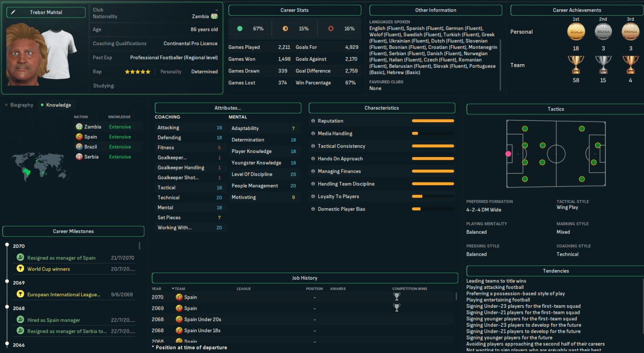This screenshot has width=644, height=353.
Task: Sort job history by Team column
Action: pyautogui.click(x=180, y=289)
